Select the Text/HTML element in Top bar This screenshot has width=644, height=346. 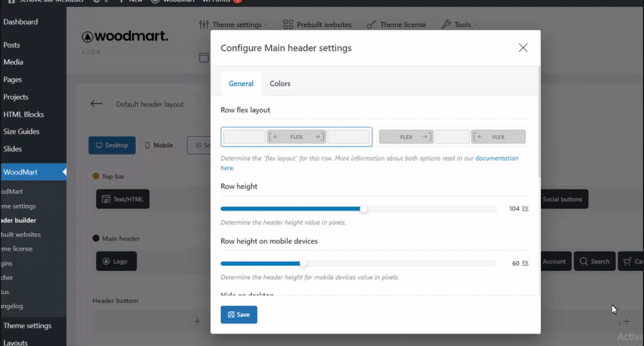[x=123, y=199]
